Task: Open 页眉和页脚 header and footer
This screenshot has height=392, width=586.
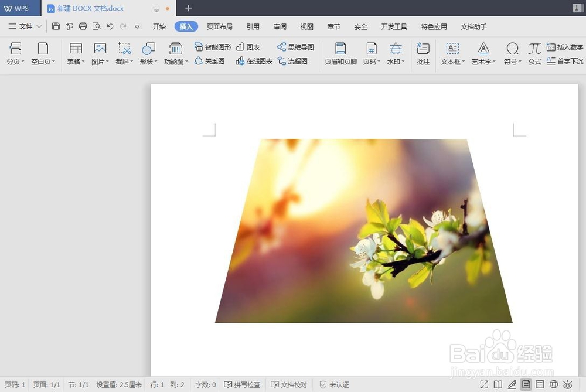Action: click(340, 53)
